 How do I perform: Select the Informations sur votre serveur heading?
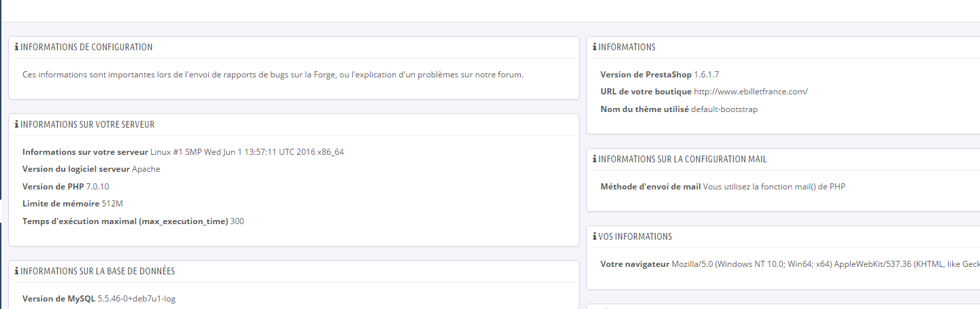point(88,125)
